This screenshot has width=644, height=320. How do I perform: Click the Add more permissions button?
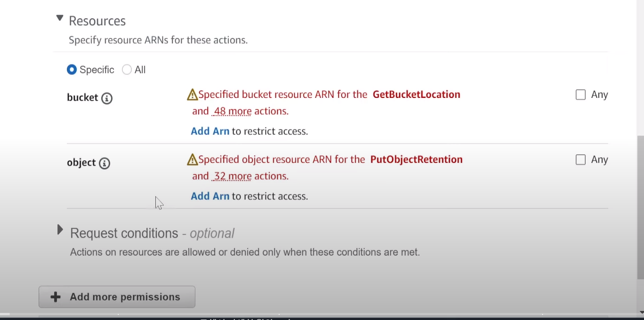tap(117, 297)
